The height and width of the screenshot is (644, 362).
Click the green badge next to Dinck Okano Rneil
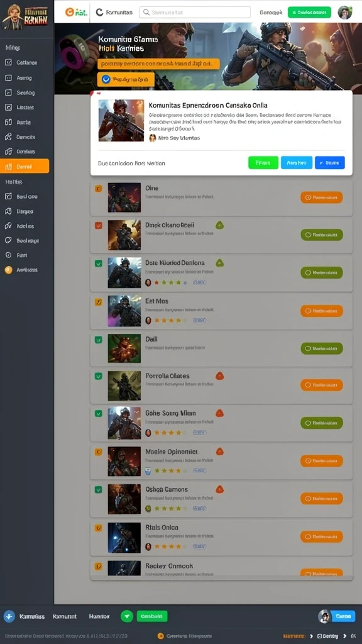[219, 225]
